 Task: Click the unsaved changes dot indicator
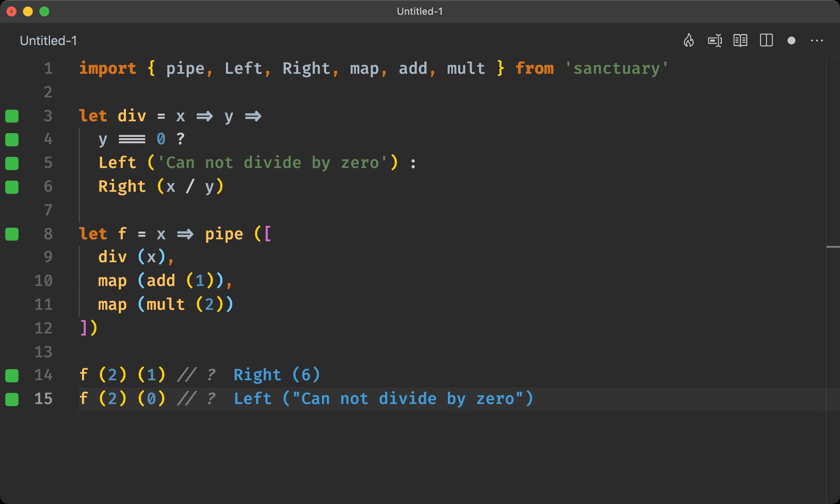(x=792, y=41)
